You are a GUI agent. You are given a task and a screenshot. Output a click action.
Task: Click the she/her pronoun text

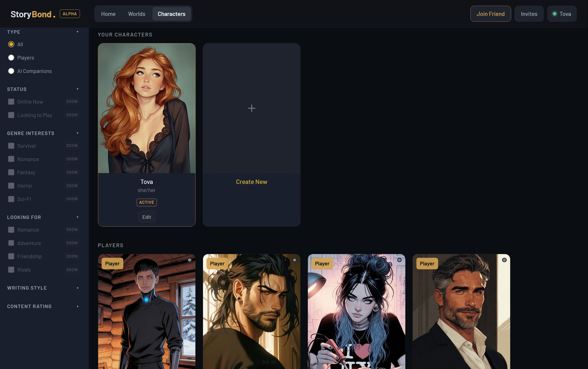click(x=146, y=190)
